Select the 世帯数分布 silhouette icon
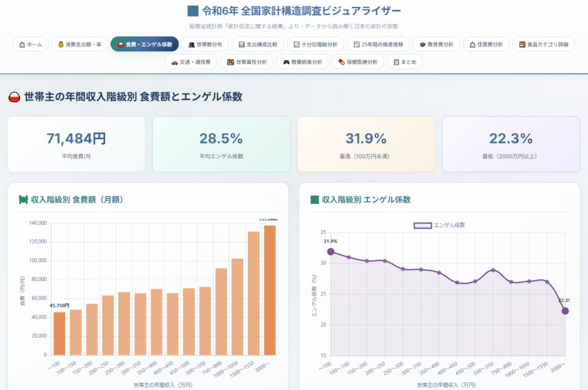 point(192,45)
